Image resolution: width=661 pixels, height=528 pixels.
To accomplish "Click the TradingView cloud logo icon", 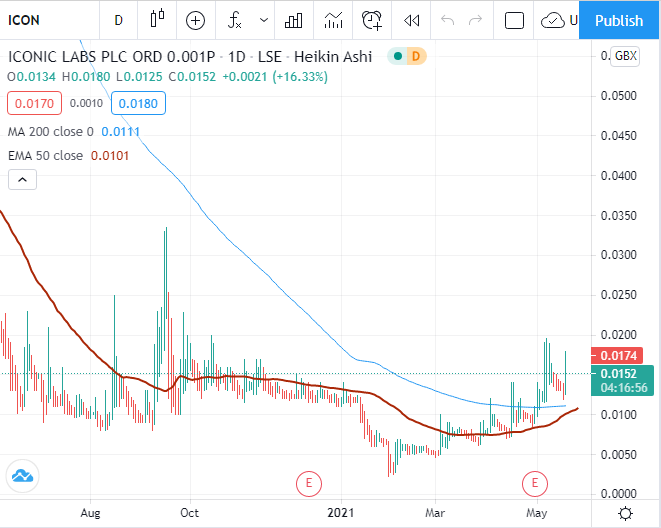I will click(x=22, y=476).
